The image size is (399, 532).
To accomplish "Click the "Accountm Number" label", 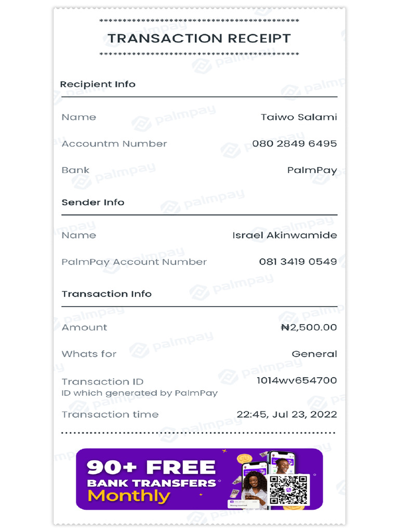I will click(x=114, y=144).
